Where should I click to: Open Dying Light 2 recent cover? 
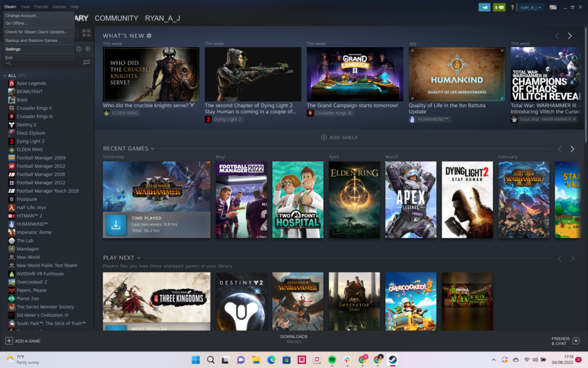[x=467, y=200]
